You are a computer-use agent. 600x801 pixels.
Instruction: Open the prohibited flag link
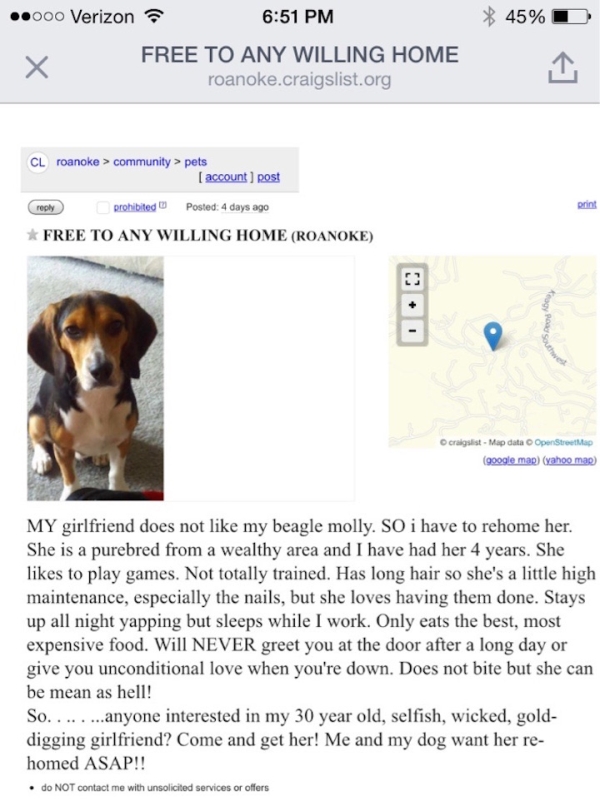pyautogui.click(x=135, y=207)
